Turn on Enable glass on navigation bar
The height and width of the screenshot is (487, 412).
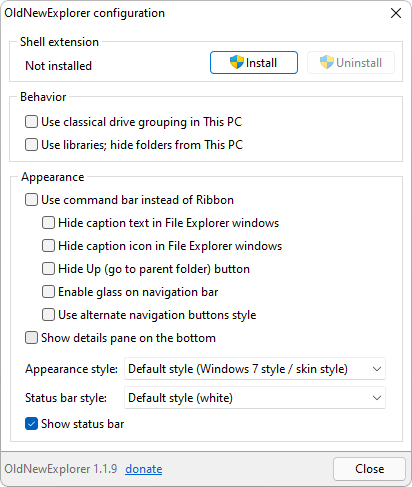click(x=48, y=292)
